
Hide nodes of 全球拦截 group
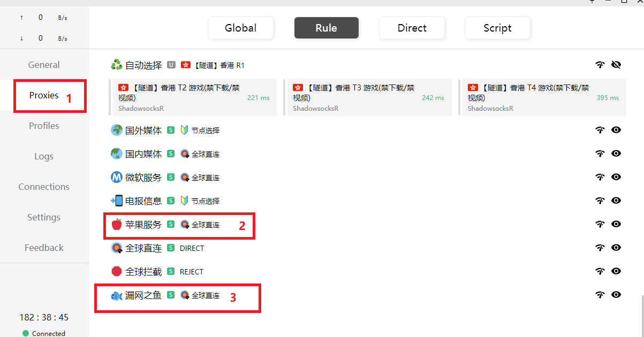click(x=616, y=271)
